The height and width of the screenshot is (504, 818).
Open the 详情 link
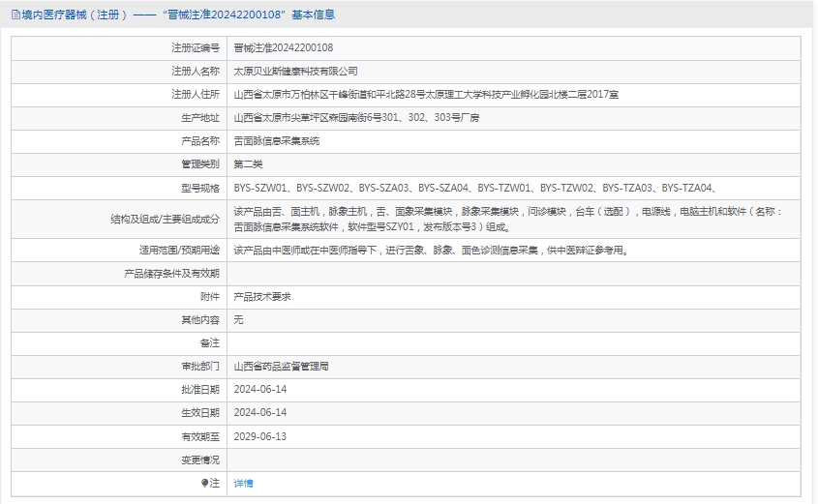[x=243, y=483]
